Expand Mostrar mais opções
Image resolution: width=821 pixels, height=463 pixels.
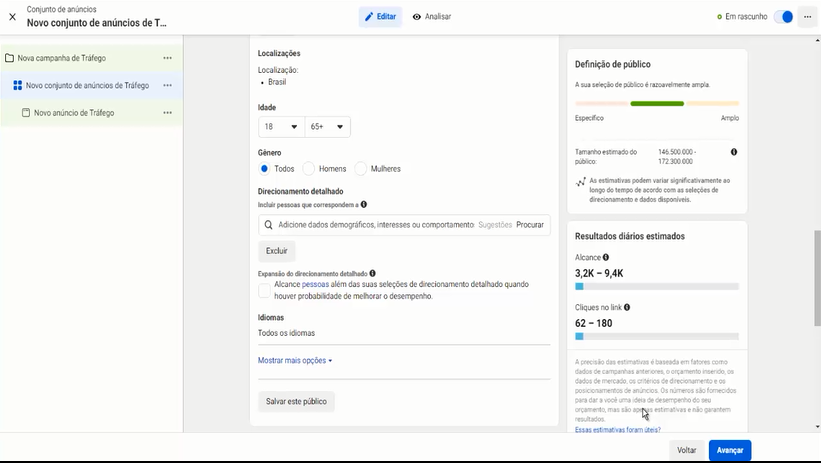point(295,360)
